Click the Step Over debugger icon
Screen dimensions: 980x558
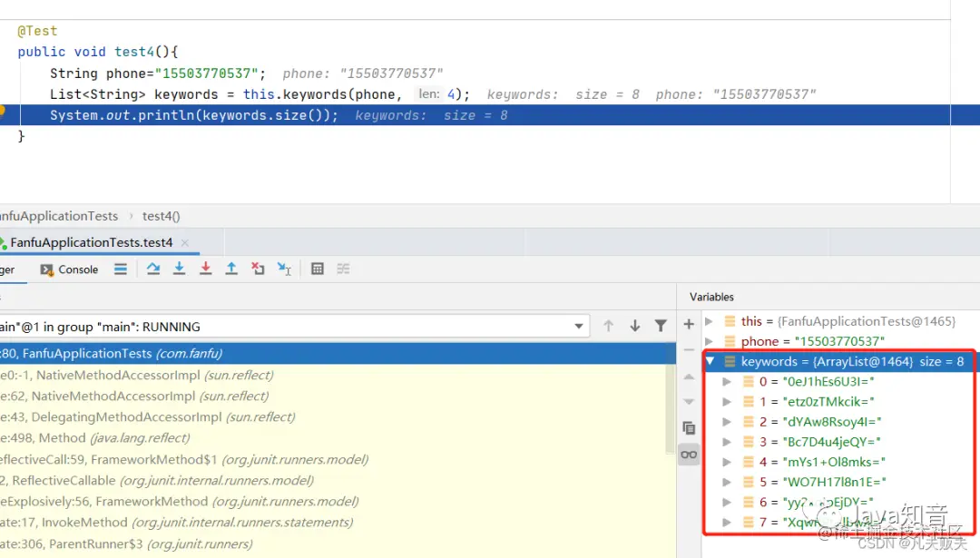tap(153, 269)
